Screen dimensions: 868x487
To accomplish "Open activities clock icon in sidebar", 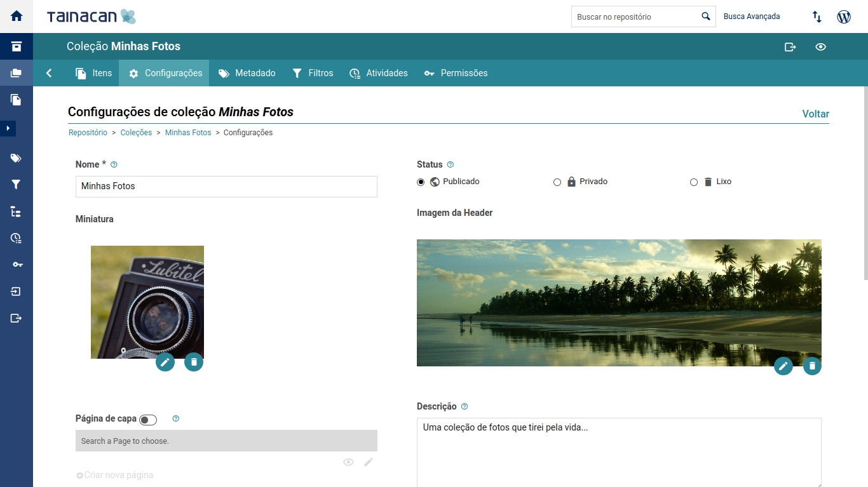I will pos(17,238).
